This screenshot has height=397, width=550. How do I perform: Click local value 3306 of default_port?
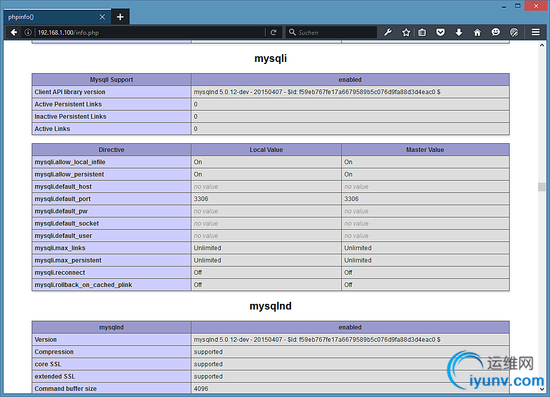pyautogui.click(x=201, y=199)
